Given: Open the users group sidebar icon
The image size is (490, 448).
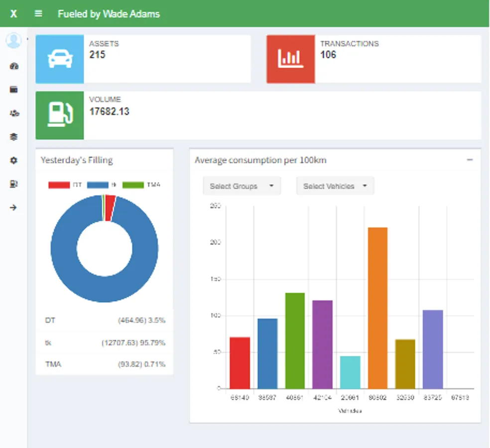Looking at the screenshot, I should tap(14, 113).
